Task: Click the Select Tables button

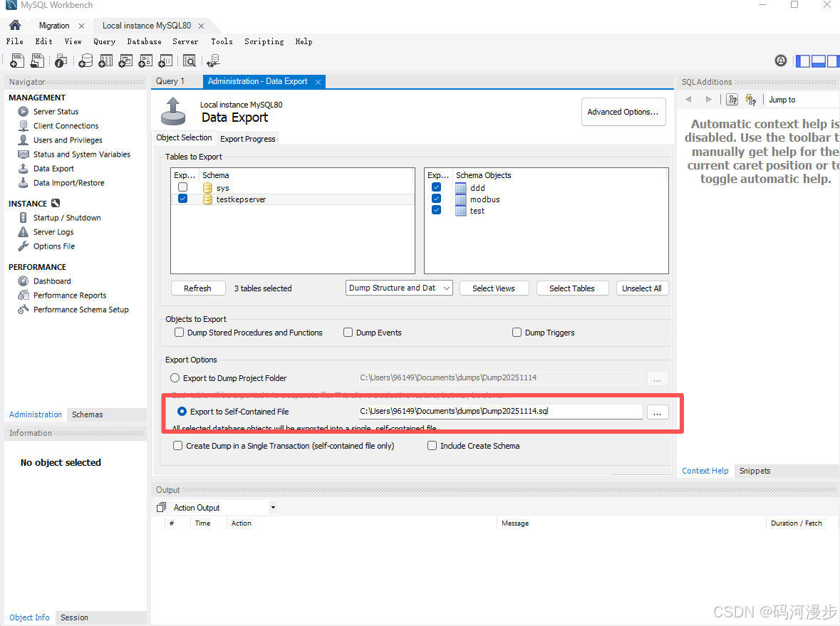Action: (572, 288)
